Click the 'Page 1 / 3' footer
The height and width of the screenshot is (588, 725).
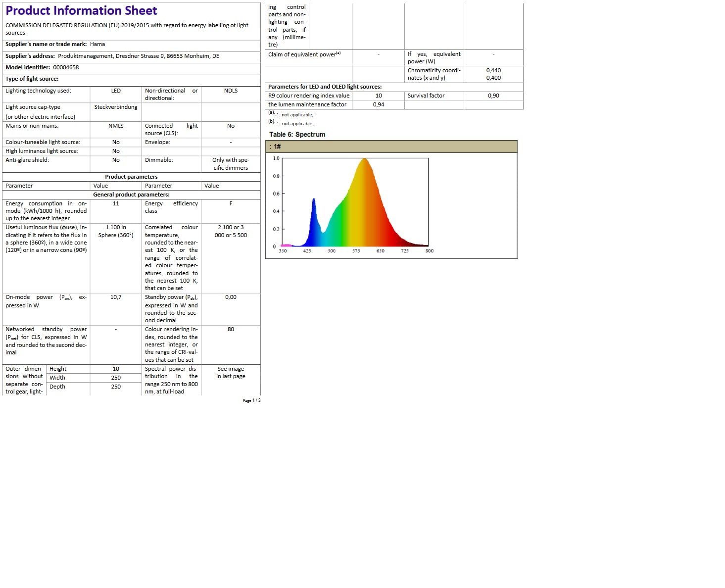(x=251, y=400)
